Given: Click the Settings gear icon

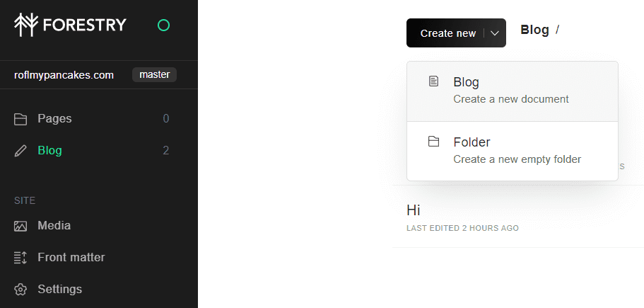Looking at the screenshot, I should point(21,290).
